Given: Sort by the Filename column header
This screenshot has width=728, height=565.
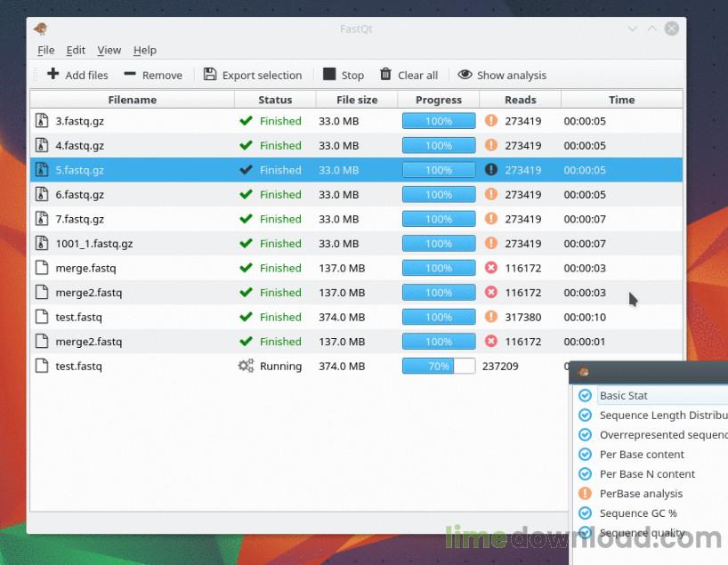Looking at the screenshot, I should click(x=133, y=100).
